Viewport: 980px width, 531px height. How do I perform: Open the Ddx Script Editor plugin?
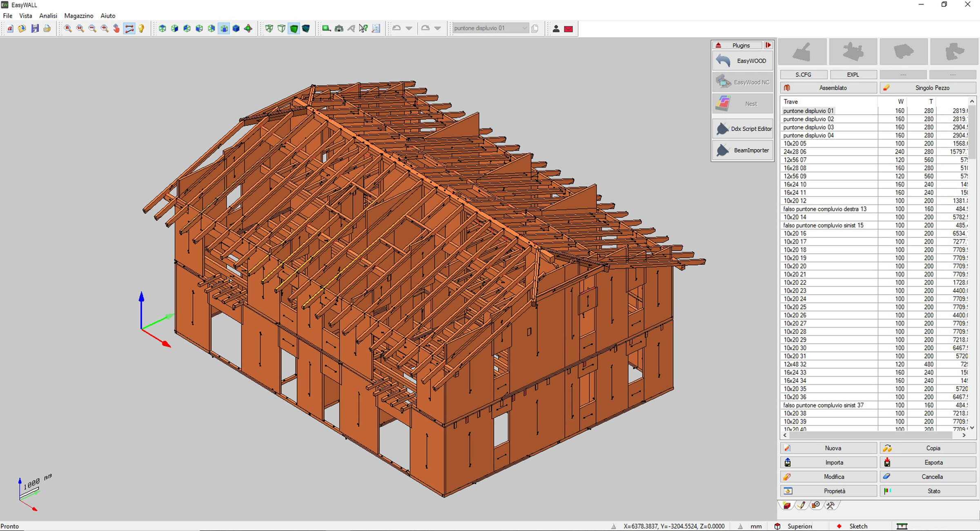[x=743, y=129]
